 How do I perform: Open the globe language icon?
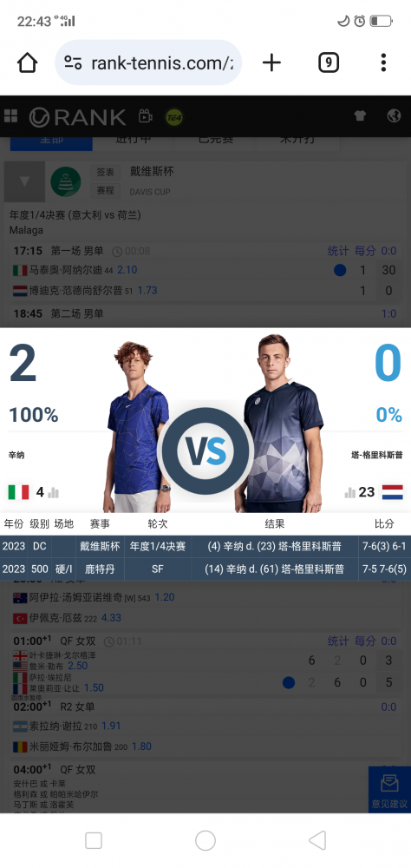pos(394,115)
